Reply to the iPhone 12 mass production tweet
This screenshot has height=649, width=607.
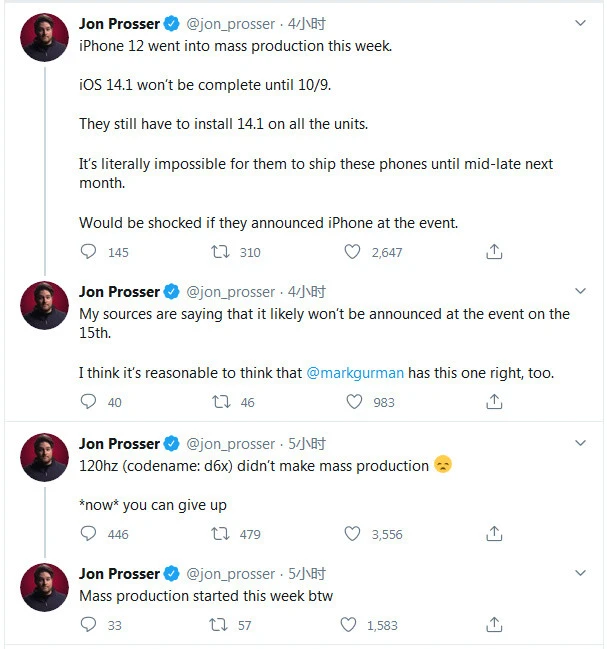(x=89, y=252)
